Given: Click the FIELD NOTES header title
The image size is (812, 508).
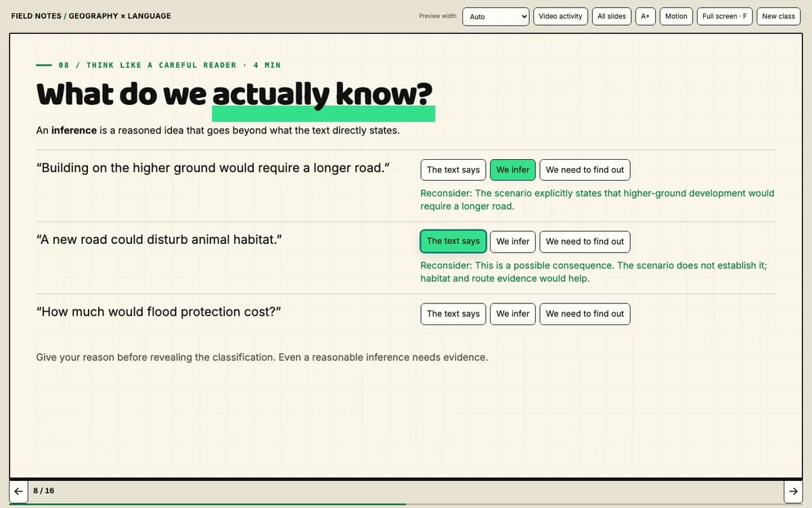Looking at the screenshot, I should (x=91, y=16).
